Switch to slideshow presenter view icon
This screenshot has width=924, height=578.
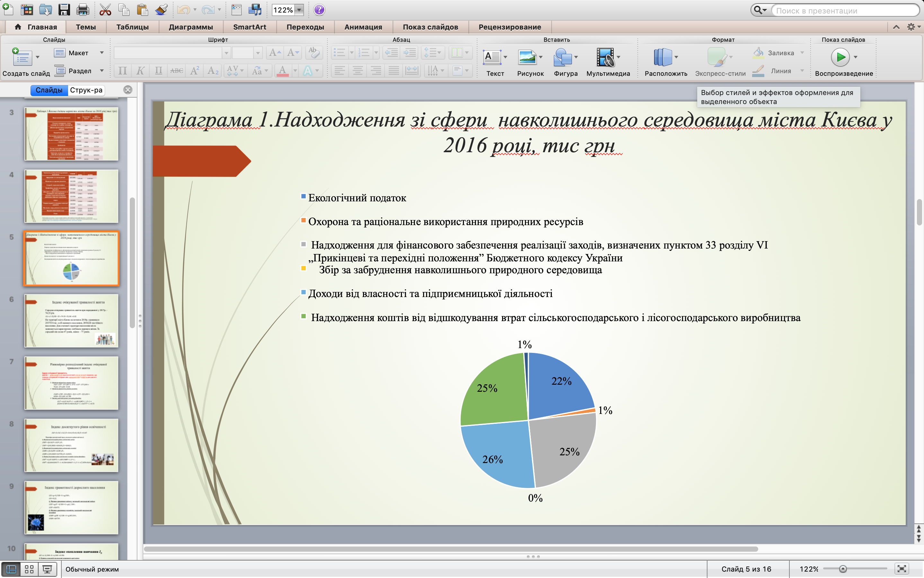[x=47, y=569]
